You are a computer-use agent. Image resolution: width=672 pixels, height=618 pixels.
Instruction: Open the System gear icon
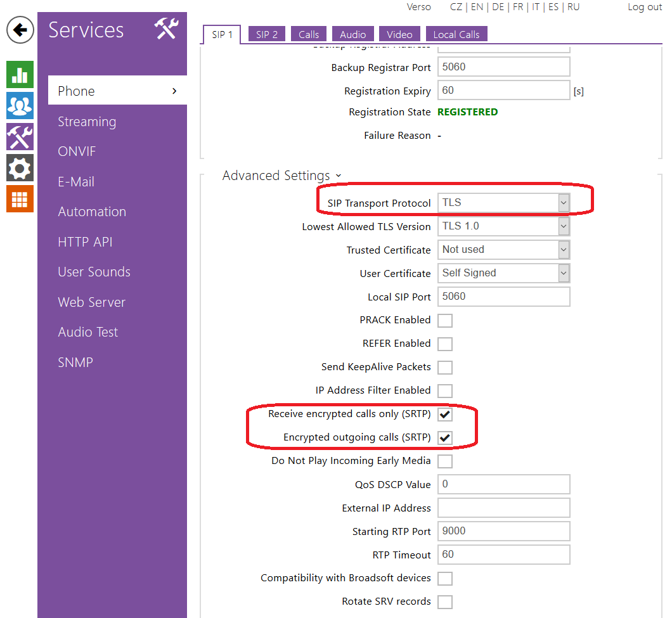click(x=20, y=168)
